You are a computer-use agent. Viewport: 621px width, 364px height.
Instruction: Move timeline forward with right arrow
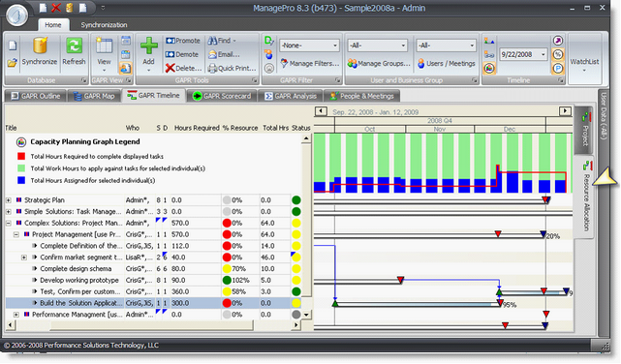tap(565, 111)
